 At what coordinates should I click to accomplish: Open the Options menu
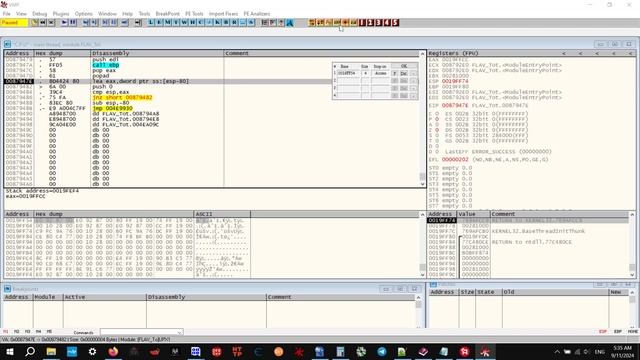click(x=84, y=13)
